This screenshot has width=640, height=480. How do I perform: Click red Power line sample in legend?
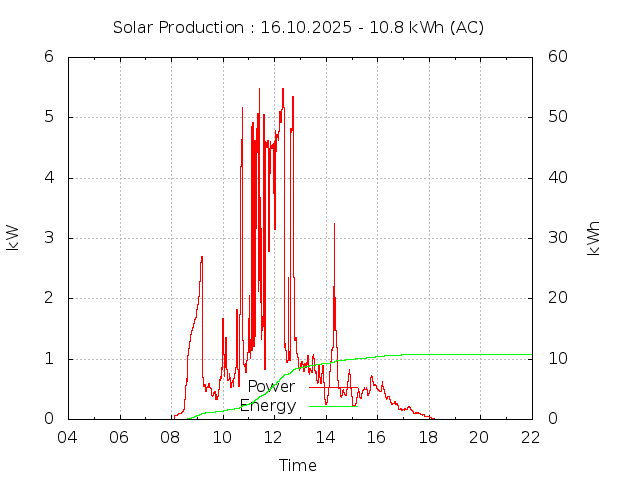[x=333, y=387]
